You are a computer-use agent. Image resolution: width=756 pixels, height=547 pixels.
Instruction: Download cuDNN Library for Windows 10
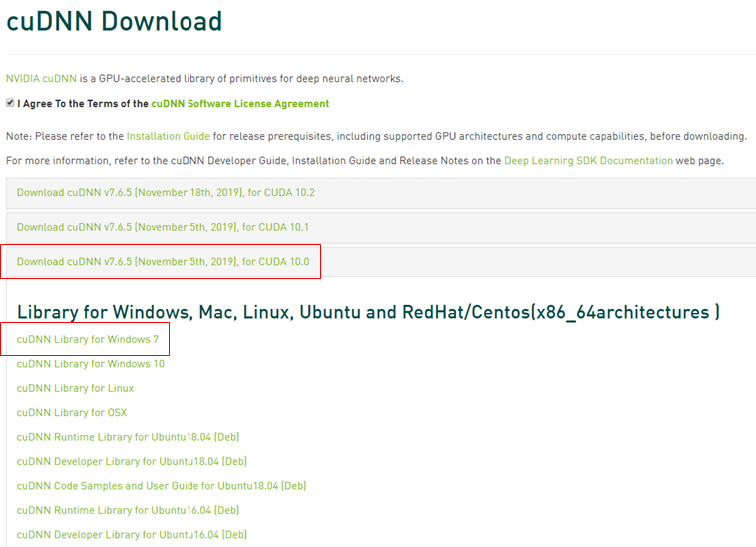(91, 364)
